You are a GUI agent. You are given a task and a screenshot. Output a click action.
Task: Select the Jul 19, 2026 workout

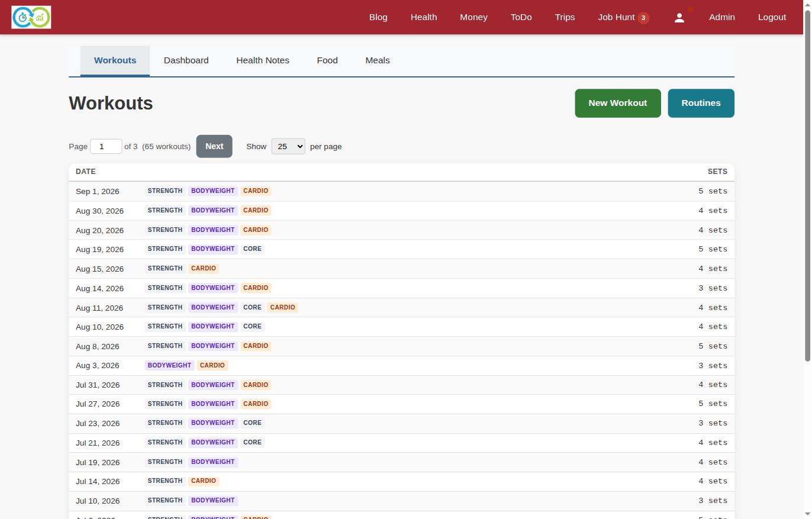[x=401, y=462]
